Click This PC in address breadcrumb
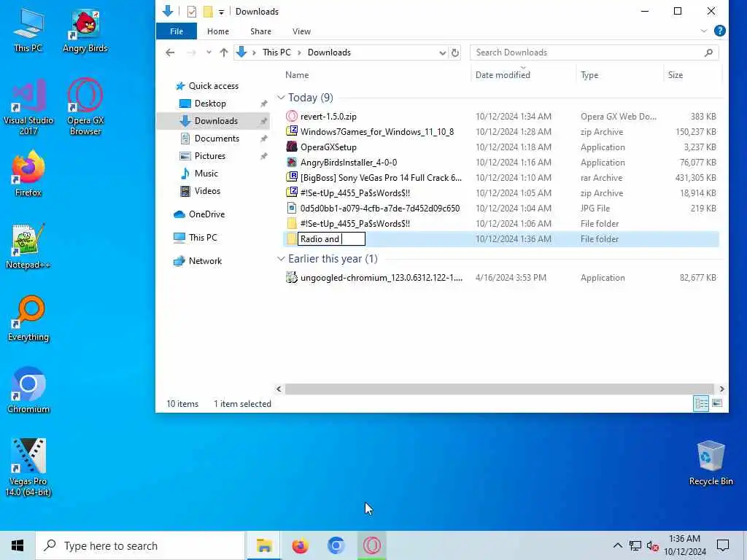The image size is (747, 560). (x=276, y=52)
